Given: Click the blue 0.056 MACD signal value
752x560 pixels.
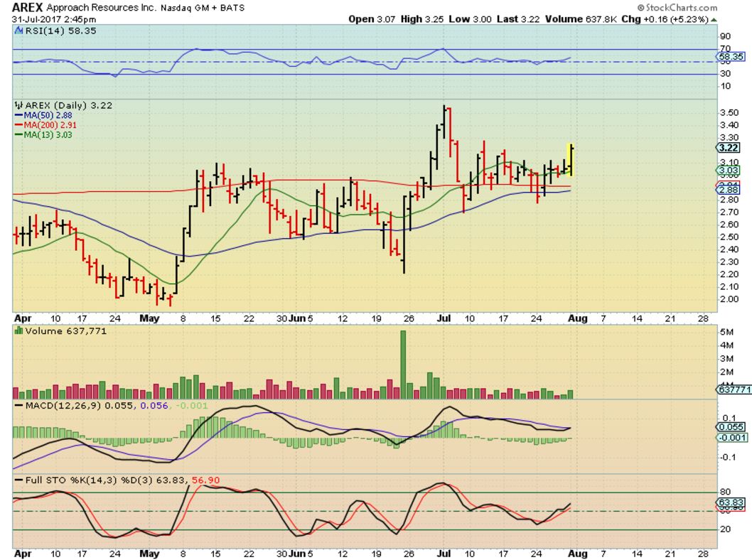Looking at the screenshot, I should 154,406.
